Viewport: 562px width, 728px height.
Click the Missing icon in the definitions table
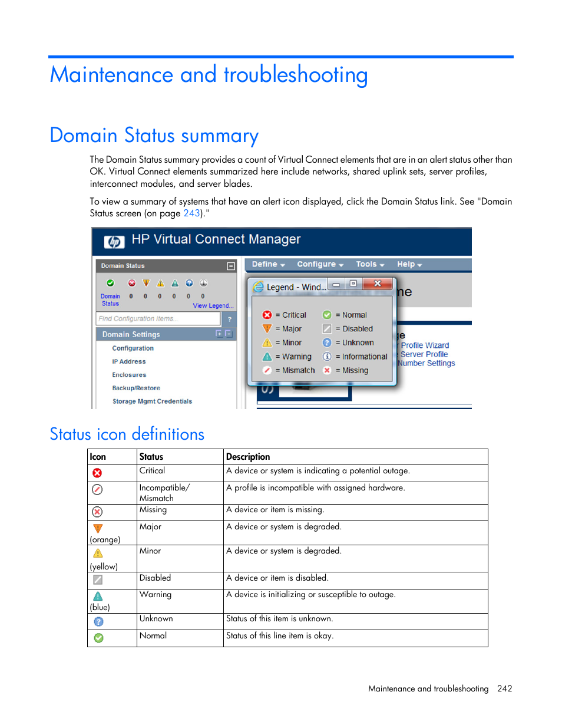pyautogui.click(x=97, y=512)
